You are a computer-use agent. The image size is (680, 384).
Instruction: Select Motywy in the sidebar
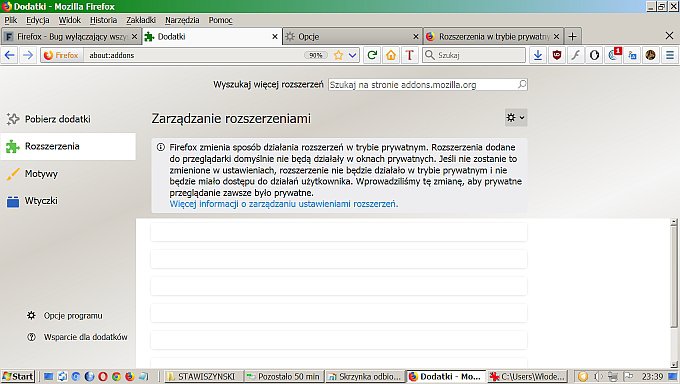[x=68, y=174]
